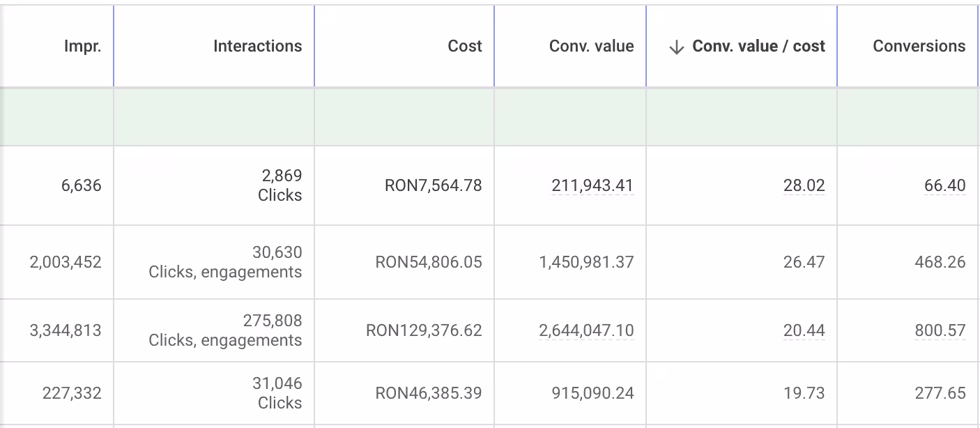Sort by Interactions column header
This screenshot has height=428, width=980.
coord(257,47)
